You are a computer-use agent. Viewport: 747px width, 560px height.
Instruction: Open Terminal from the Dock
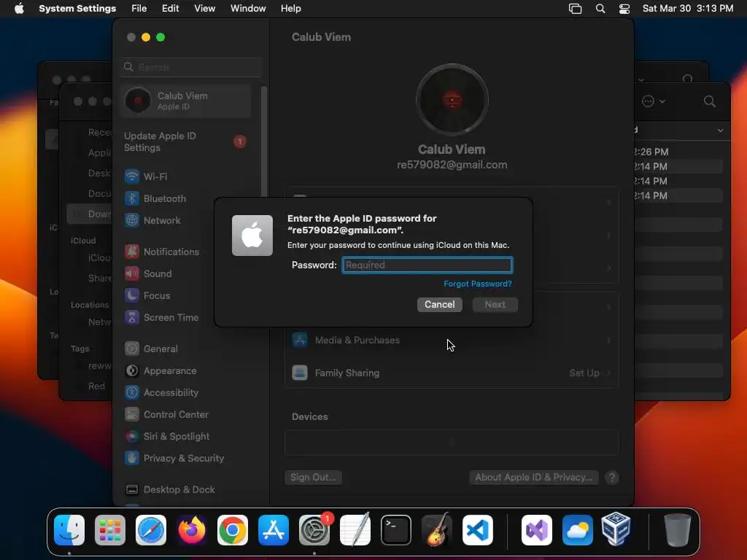tap(396, 530)
